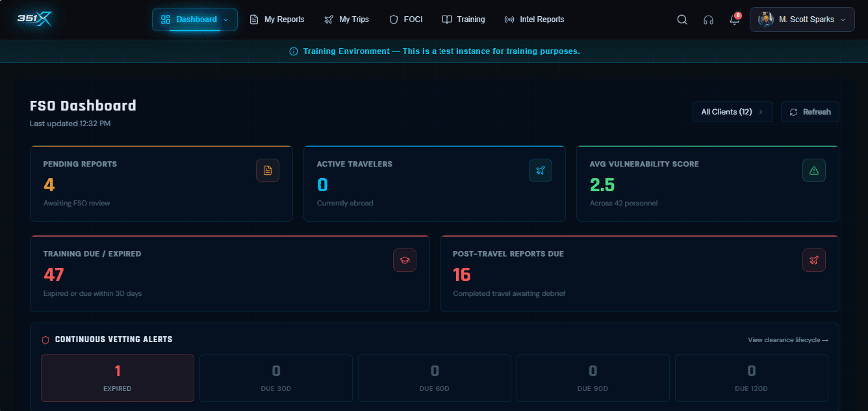Open the FOCI section
This screenshot has height=411, width=868.
[x=406, y=20]
